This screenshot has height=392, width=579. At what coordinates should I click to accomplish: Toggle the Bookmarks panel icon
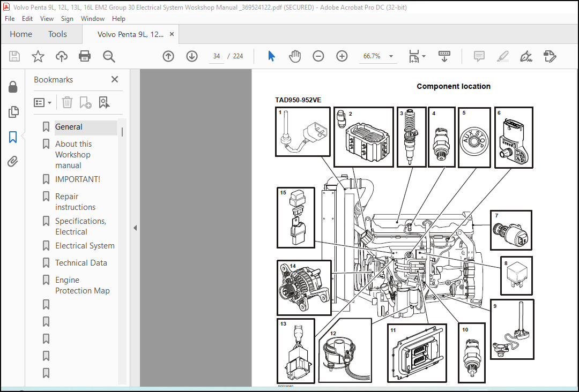click(13, 137)
